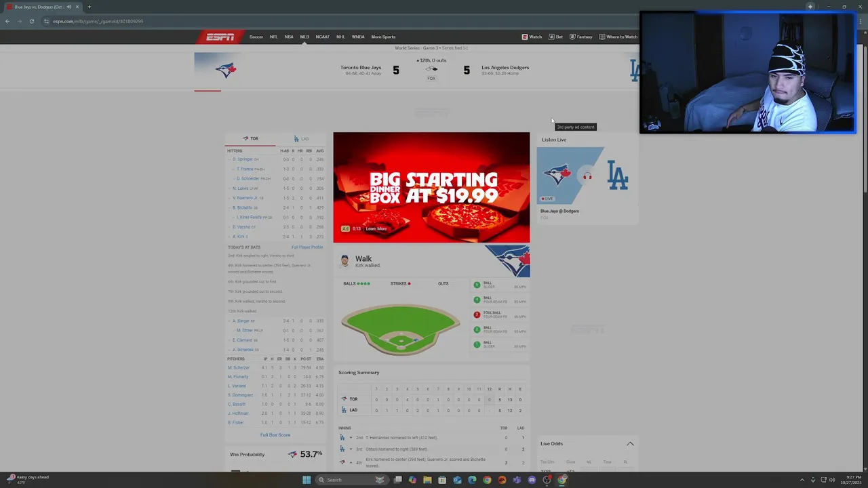Image resolution: width=868 pixels, height=488 pixels.
Task: Click the baseball field diagram
Action: pyautogui.click(x=400, y=329)
